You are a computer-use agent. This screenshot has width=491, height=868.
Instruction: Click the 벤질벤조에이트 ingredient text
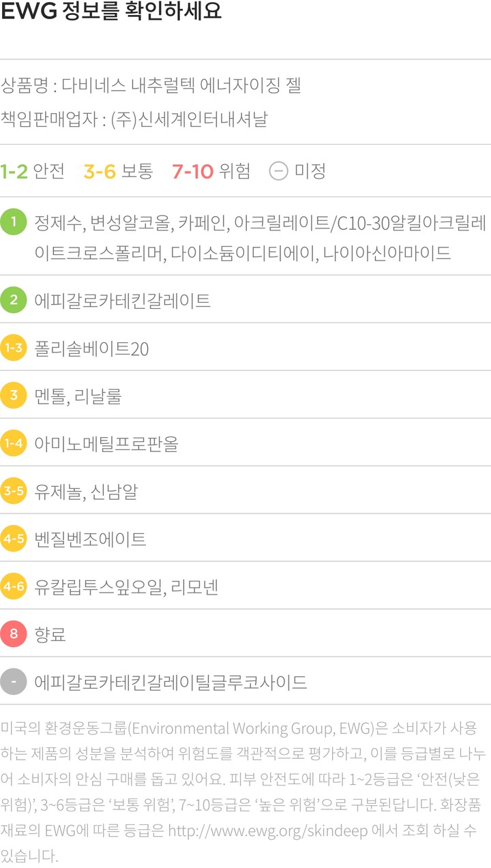pos(90,539)
